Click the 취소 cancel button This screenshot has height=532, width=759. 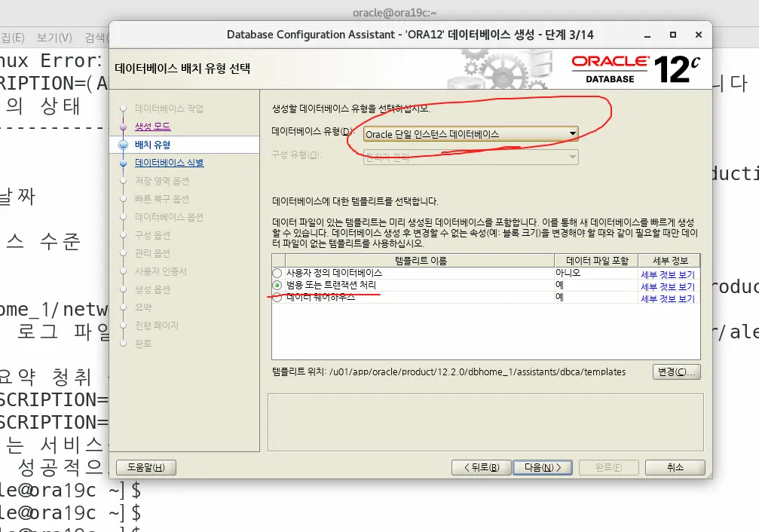pyautogui.click(x=675, y=467)
